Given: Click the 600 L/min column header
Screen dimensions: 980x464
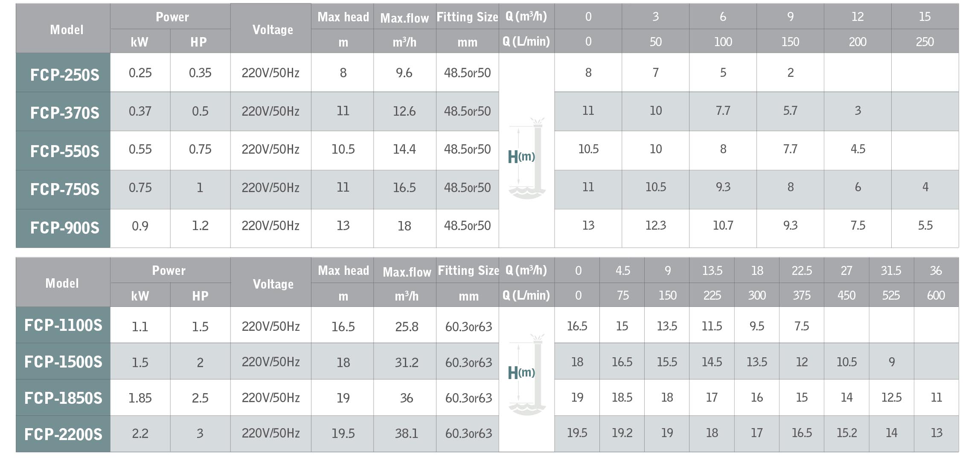Looking at the screenshot, I should click(936, 295).
